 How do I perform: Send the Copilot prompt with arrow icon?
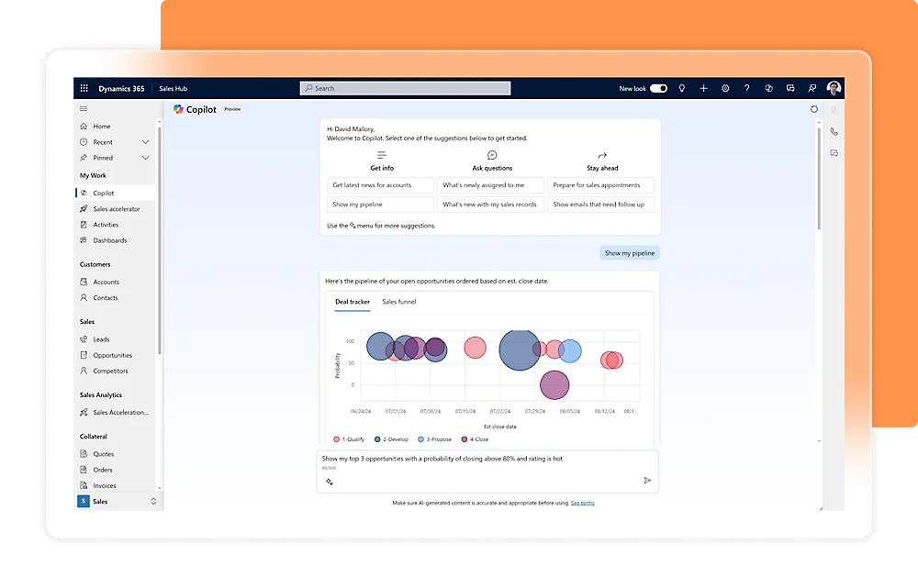(647, 480)
